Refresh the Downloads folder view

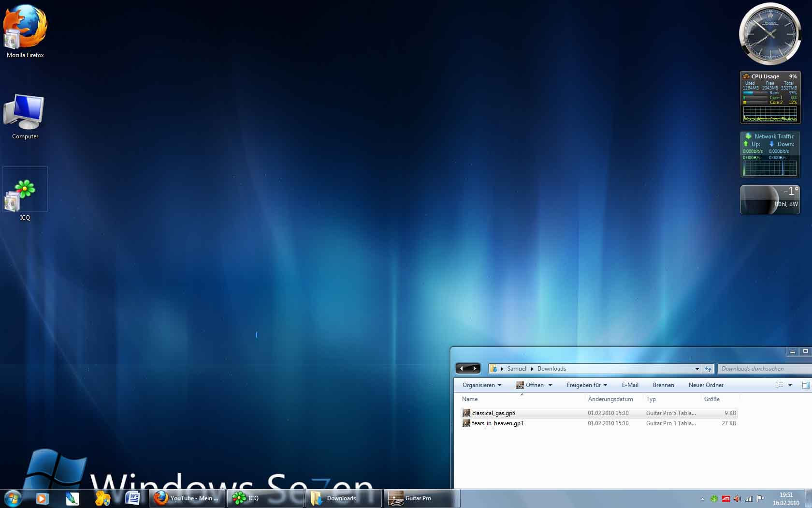point(708,369)
